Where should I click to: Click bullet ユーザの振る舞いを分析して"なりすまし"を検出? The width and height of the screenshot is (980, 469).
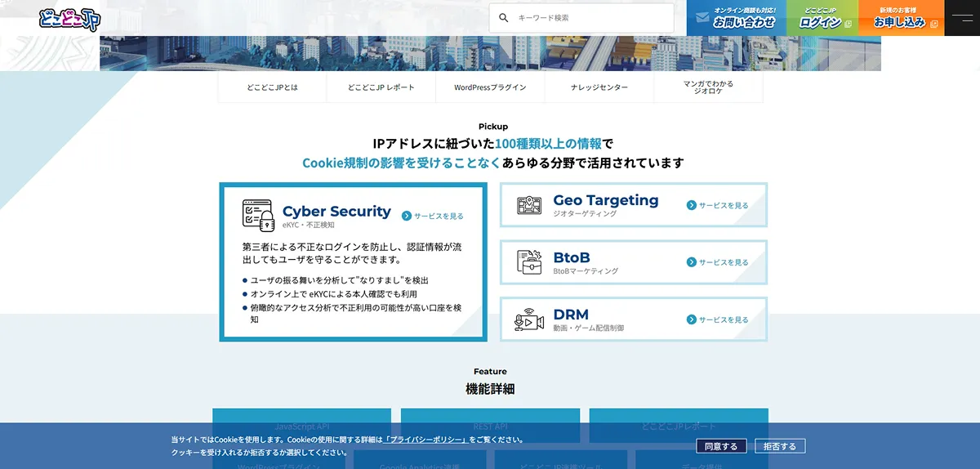339,280
